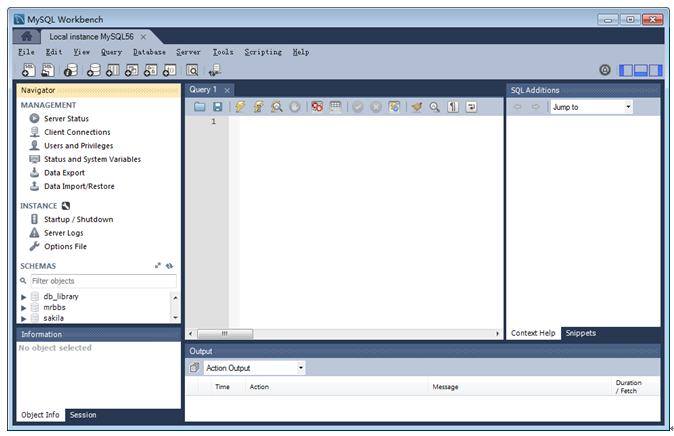Image resolution: width=674 pixels, height=436 pixels.
Task: Create a new function icon
Action: 169,70
